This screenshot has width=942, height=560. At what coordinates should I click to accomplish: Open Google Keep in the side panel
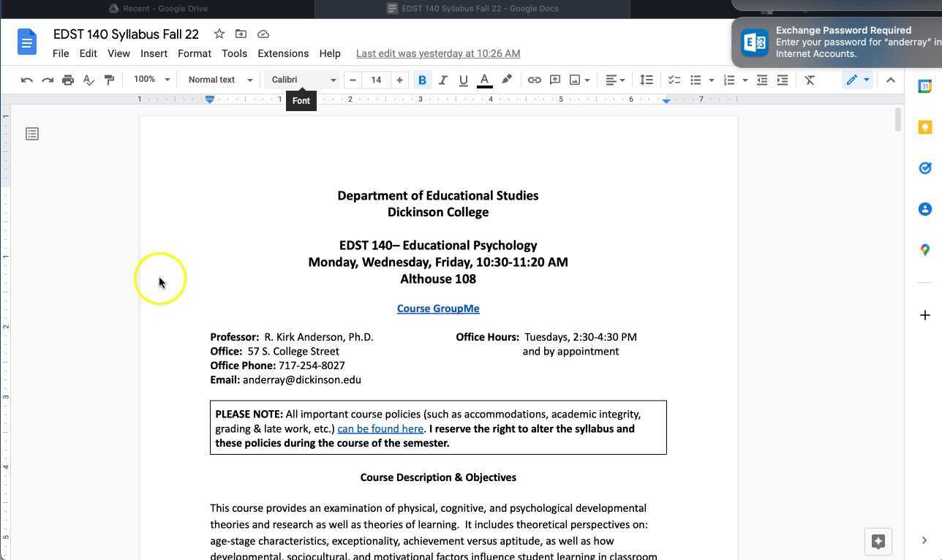coord(924,126)
